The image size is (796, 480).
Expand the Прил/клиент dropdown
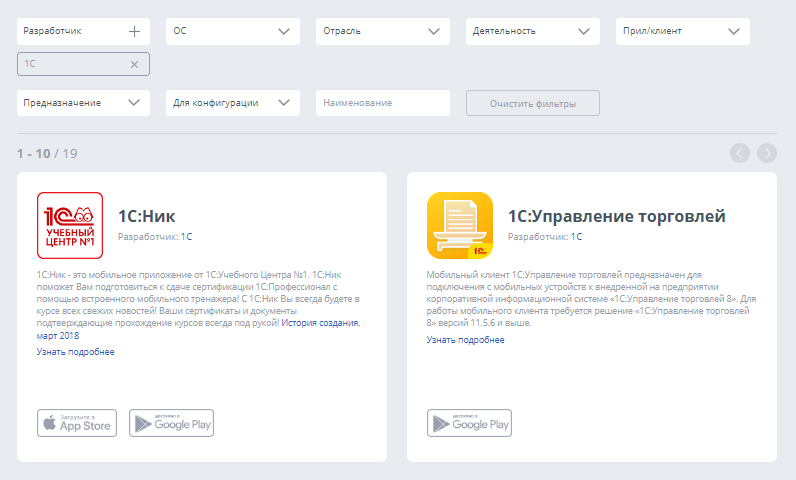(x=683, y=31)
